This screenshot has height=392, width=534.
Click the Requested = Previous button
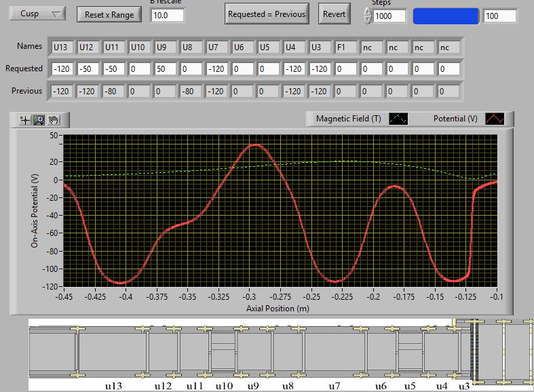point(267,14)
